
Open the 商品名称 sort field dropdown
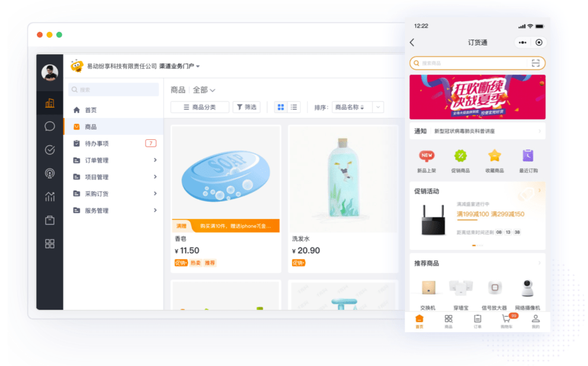tap(352, 107)
